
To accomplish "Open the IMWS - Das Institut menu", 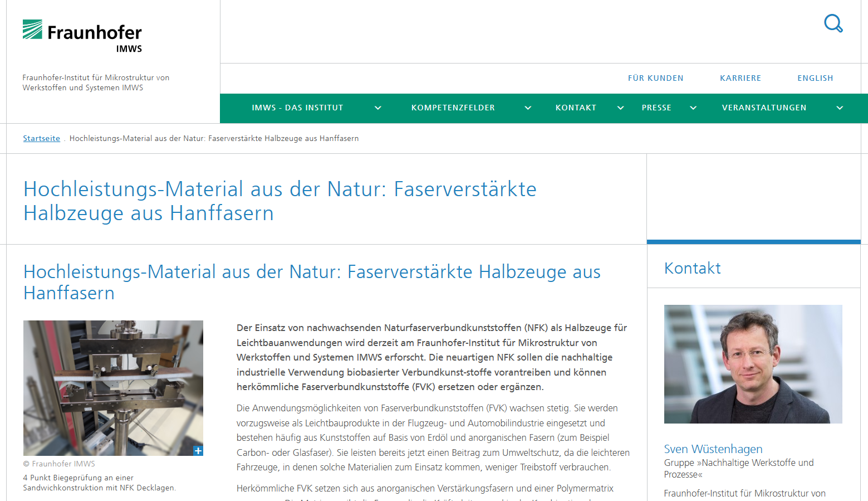I will pos(297,108).
